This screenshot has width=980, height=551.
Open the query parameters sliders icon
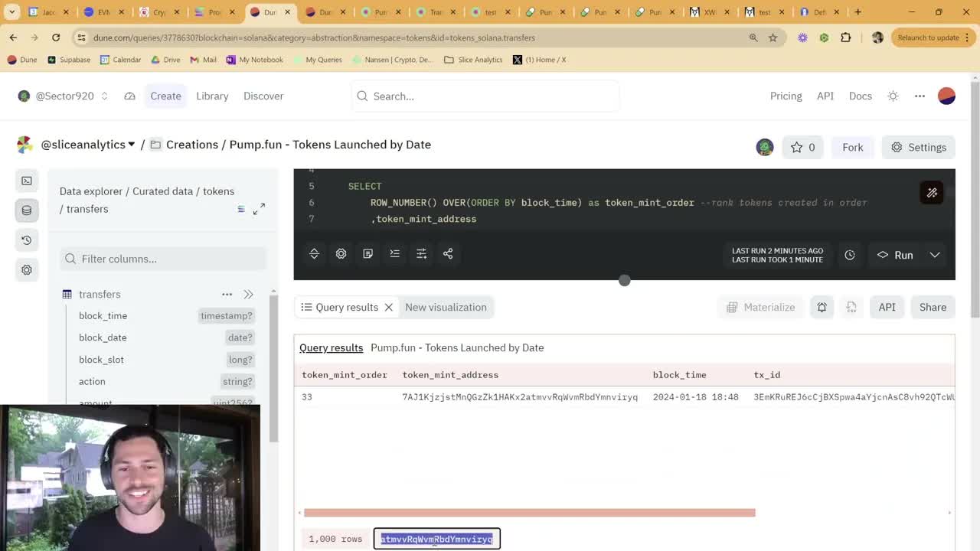pyautogui.click(x=421, y=254)
